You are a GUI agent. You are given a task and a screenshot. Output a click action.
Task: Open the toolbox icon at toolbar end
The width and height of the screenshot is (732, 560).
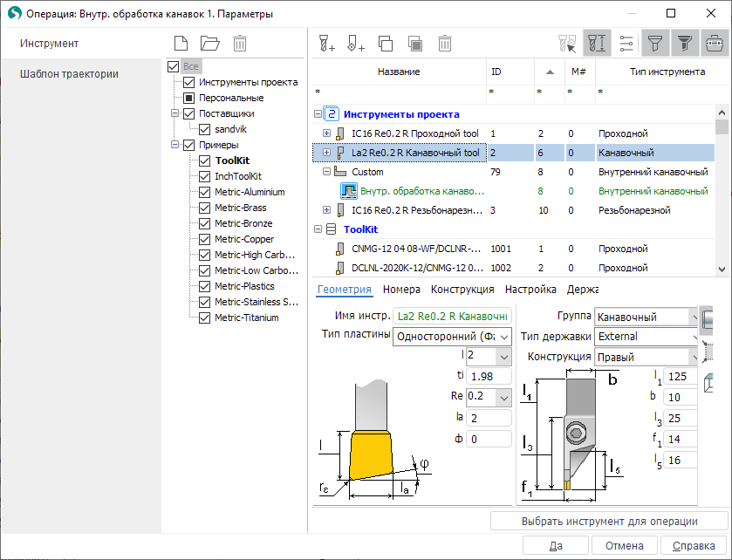click(713, 44)
